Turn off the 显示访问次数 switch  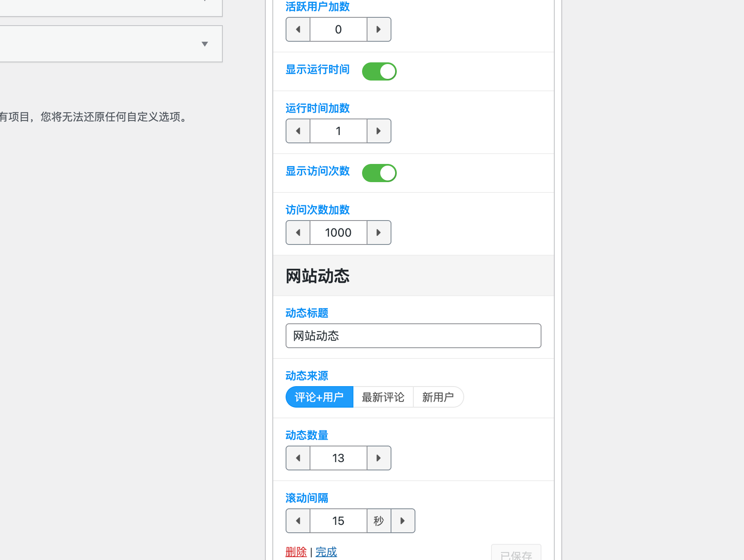pos(379,173)
